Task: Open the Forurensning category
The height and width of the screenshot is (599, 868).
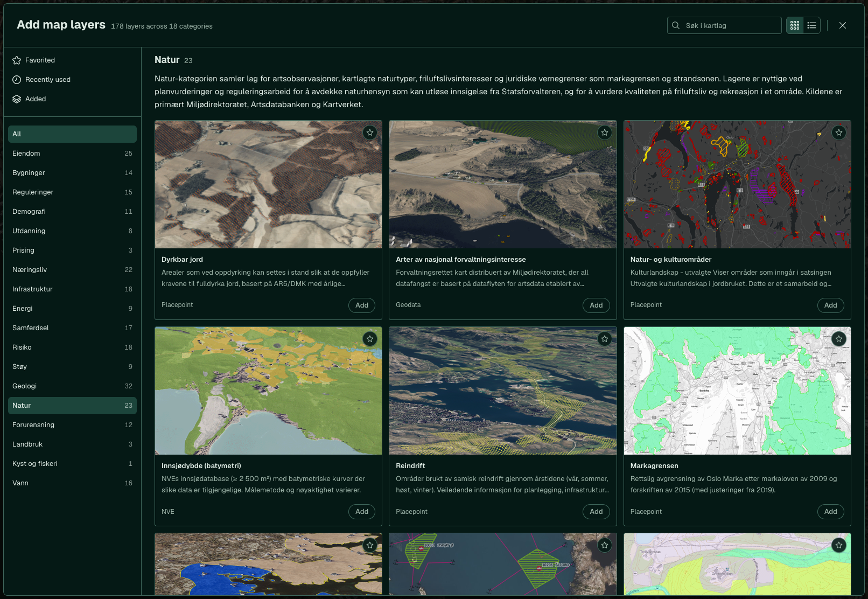Action: point(72,425)
